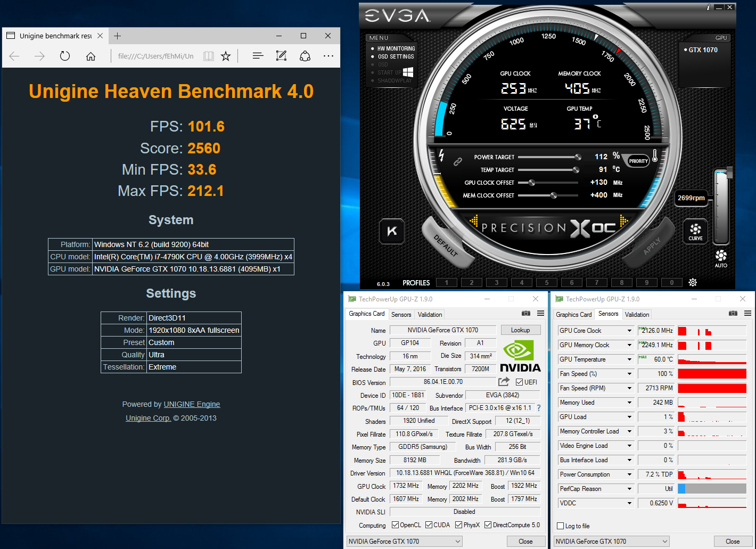Open the Edge Hub (three lines) icon
The width and height of the screenshot is (756, 549).
tap(258, 56)
